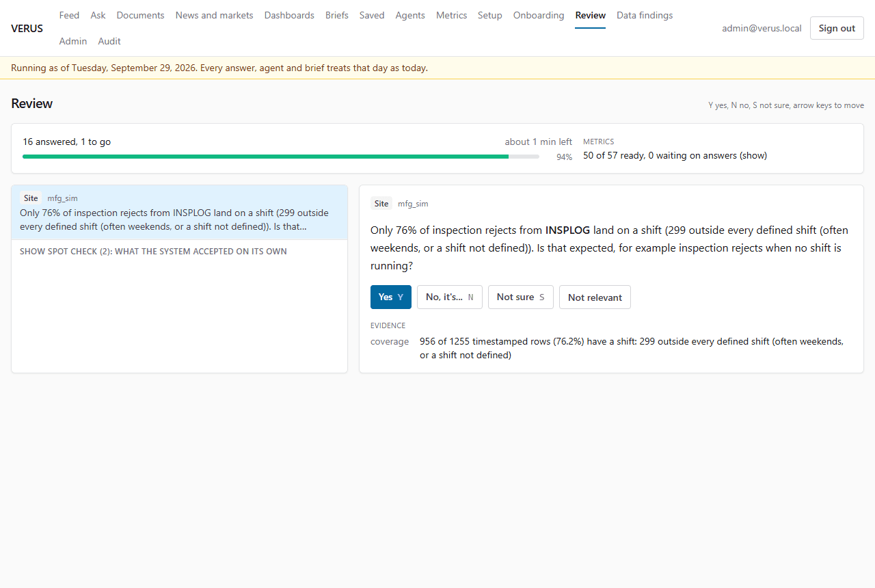Sign out of the account
875x588 pixels.
(x=837, y=28)
